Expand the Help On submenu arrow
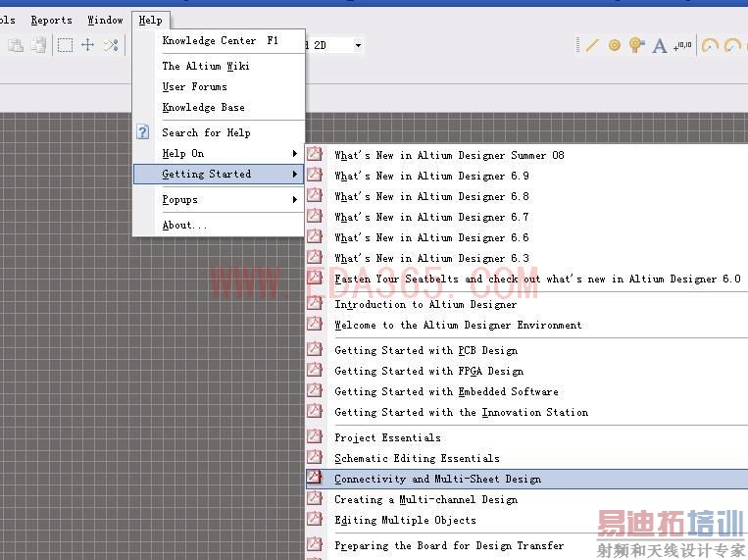 point(295,153)
